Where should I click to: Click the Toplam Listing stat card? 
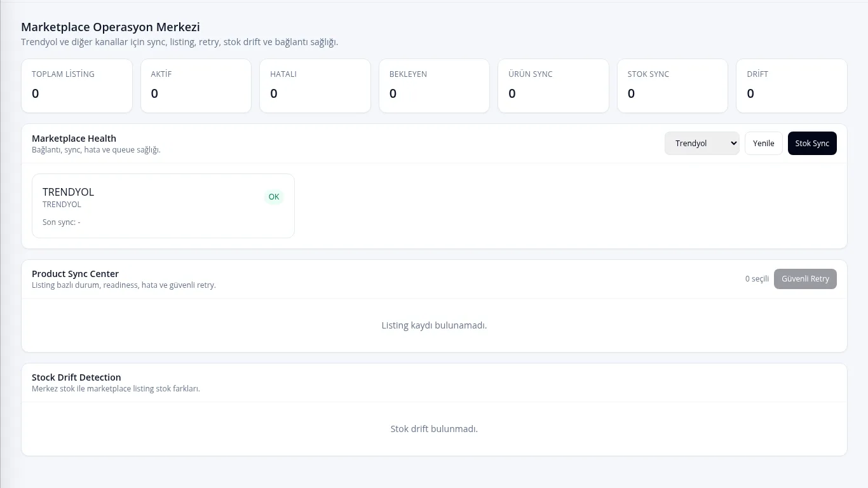tap(77, 86)
